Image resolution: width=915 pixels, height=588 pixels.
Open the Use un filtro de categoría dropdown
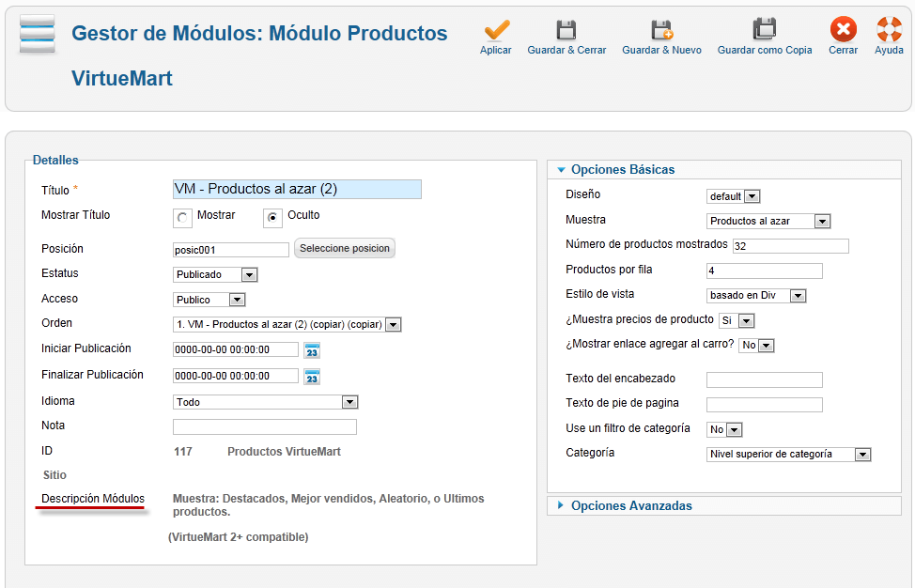724,430
